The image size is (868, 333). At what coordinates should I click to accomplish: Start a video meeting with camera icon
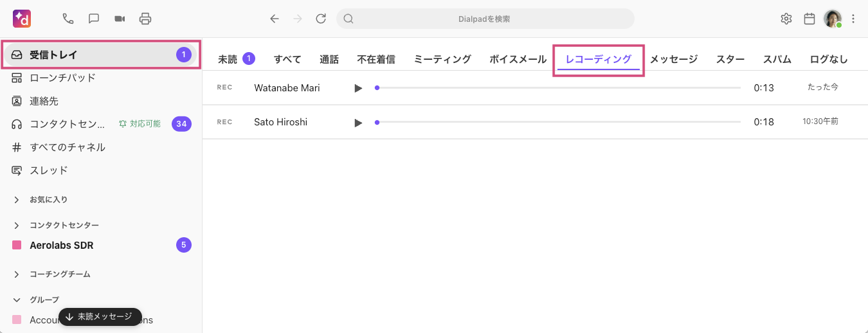point(120,19)
